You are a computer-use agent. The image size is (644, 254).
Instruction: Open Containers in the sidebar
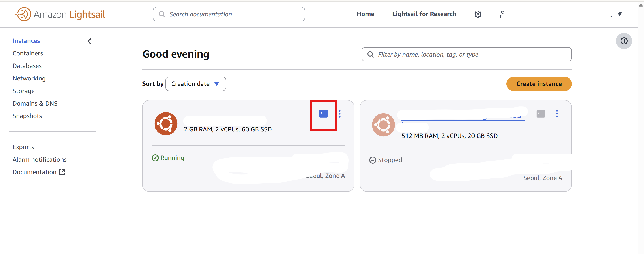point(28,53)
